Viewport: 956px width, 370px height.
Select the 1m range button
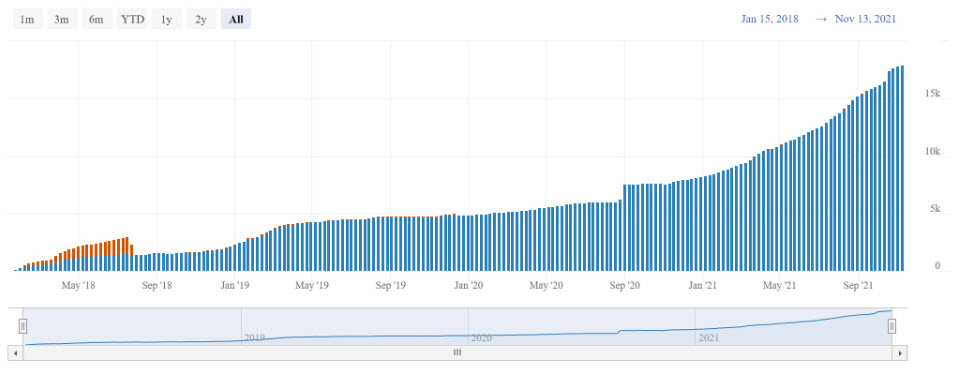coord(27,19)
